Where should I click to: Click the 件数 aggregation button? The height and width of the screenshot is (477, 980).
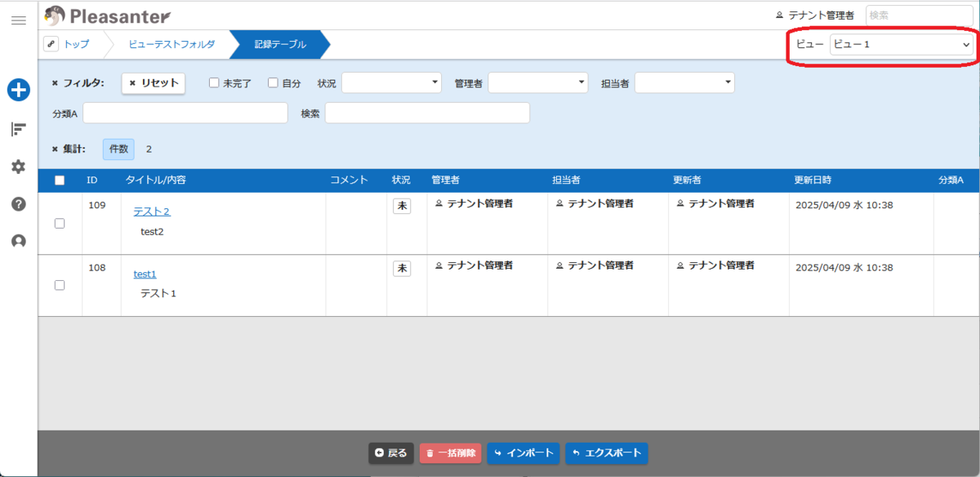(118, 149)
